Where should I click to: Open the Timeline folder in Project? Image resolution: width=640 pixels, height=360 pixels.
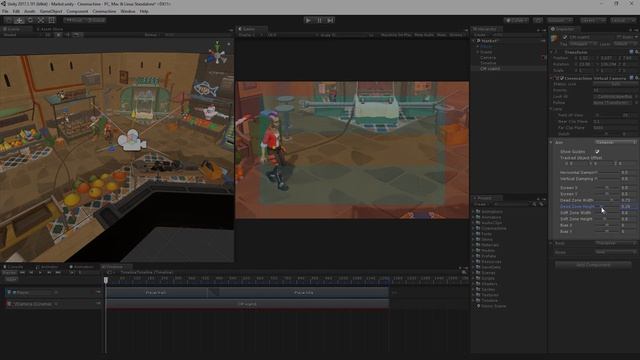[489, 300]
